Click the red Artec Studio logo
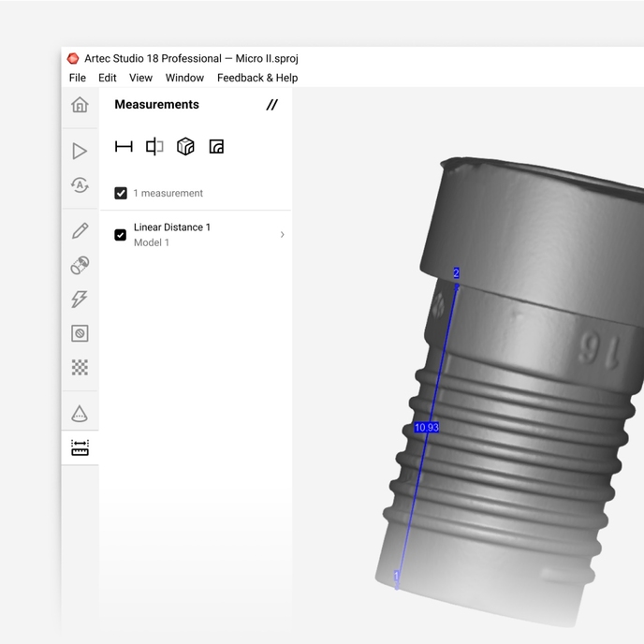The width and height of the screenshot is (644, 644). tap(73, 58)
